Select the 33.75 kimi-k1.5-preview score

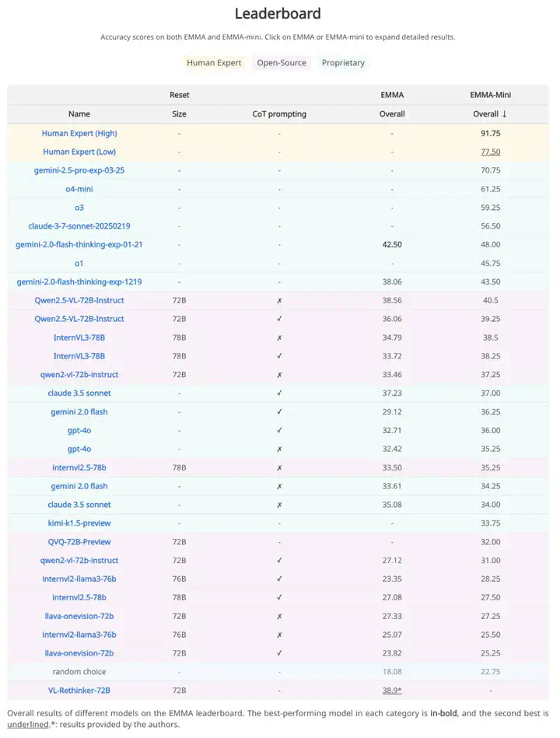490,523
